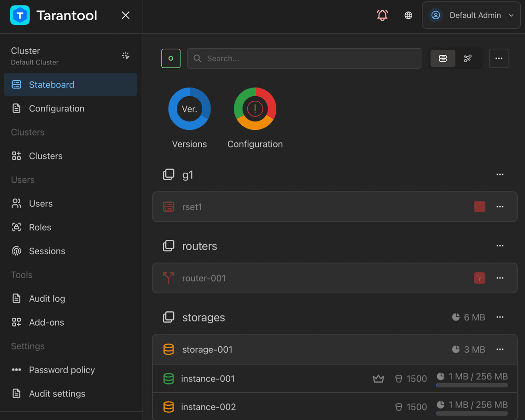Open the Stateboard menu item
This screenshot has width=525, height=420.
[x=70, y=84]
